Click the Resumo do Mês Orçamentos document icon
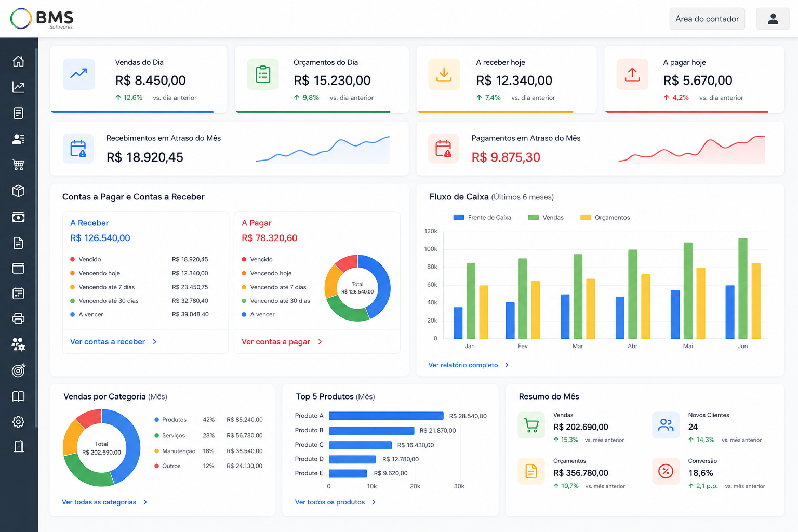 tap(531, 471)
